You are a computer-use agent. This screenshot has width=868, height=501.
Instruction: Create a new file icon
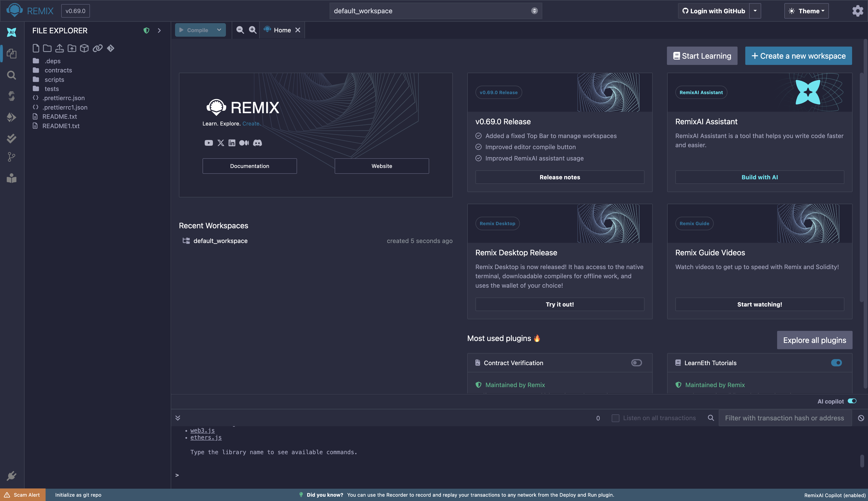36,48
